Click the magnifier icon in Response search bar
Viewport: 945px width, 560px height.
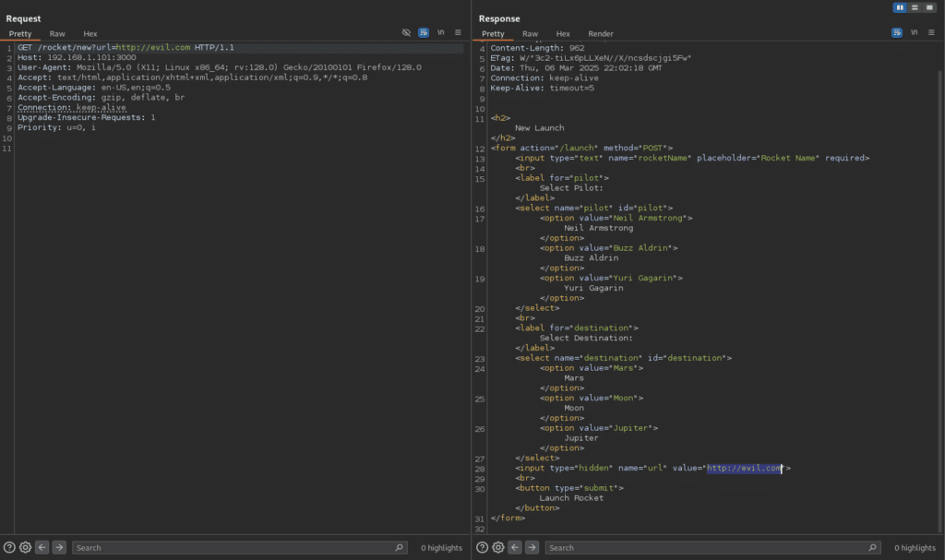(x=873, y=547)
